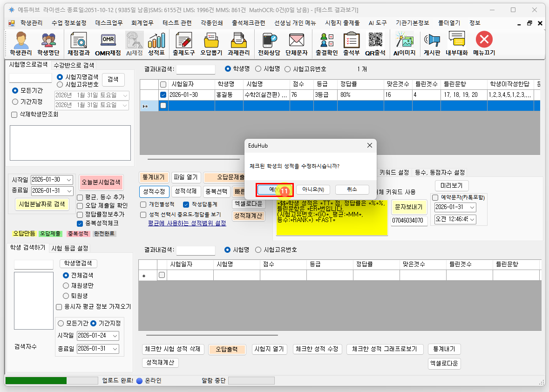This screenshot has height=392, width=549.
Task: Click the QR출석 icon
Action: tap(375, 44)
